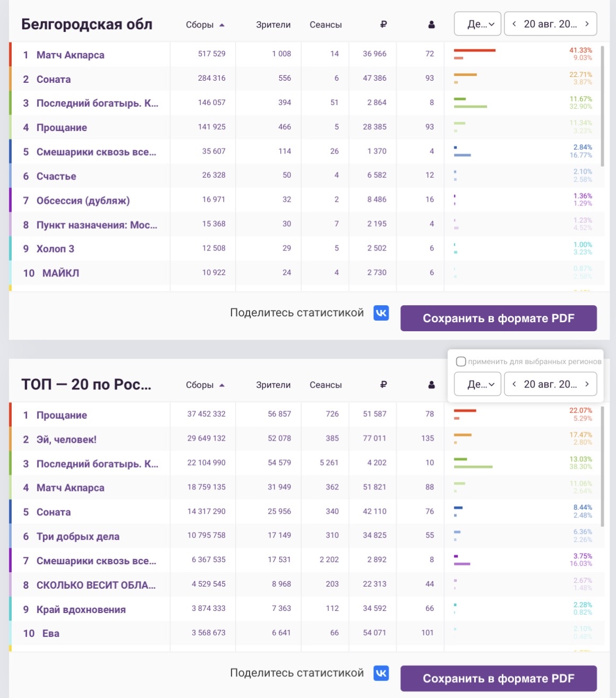Open the film 'Матч Акпарса' in Белгородская list
This screenshot has width=616, height=698.
(x=70, y=55)
